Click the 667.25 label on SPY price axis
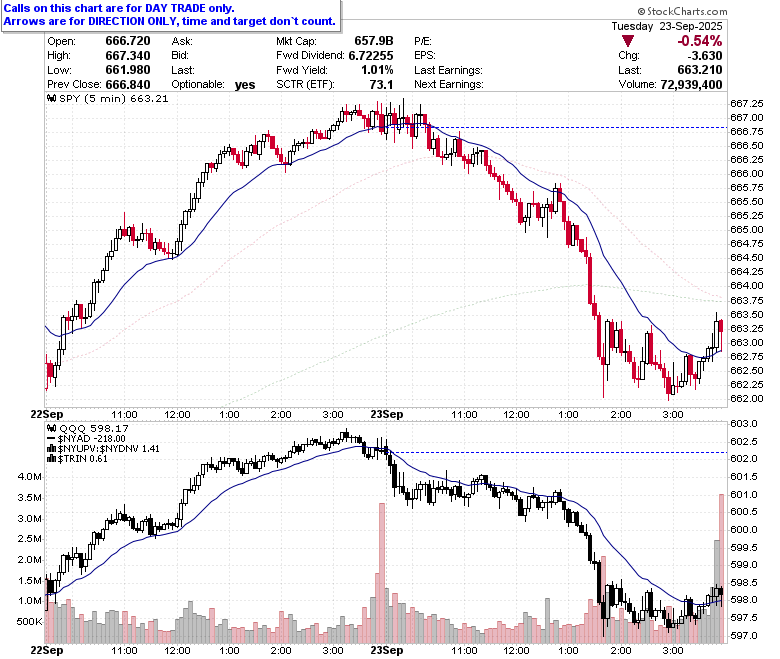This screenshot has height=659, width=780. (746, 103)
